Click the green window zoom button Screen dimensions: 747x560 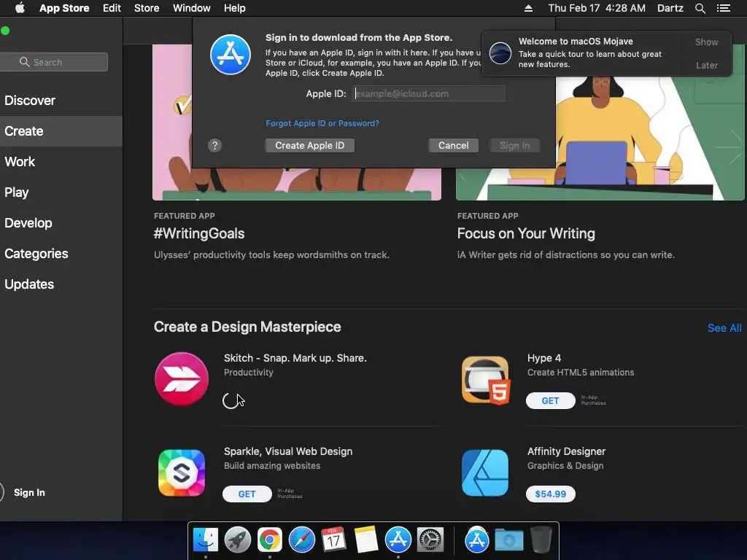pos(5,31)
